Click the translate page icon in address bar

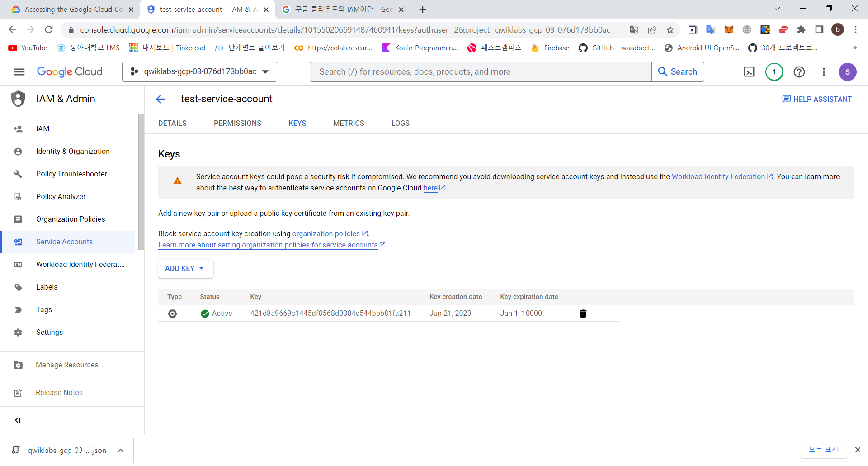(x=634, y=30)
